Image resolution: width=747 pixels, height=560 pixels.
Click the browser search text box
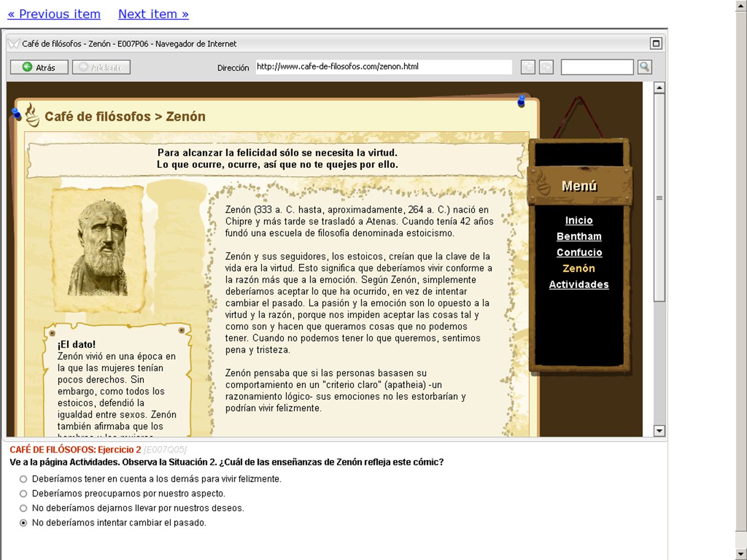click(597, 67)
